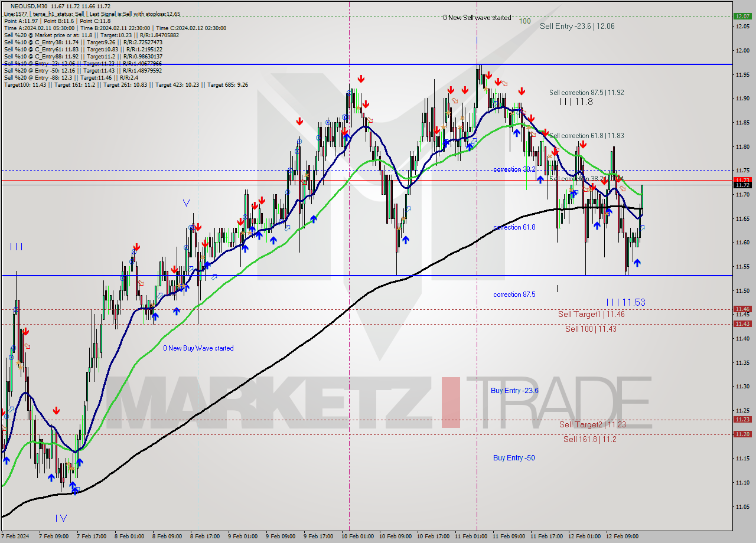
Task: Click the 12.00 price axis label
Action: pos(742,50)
